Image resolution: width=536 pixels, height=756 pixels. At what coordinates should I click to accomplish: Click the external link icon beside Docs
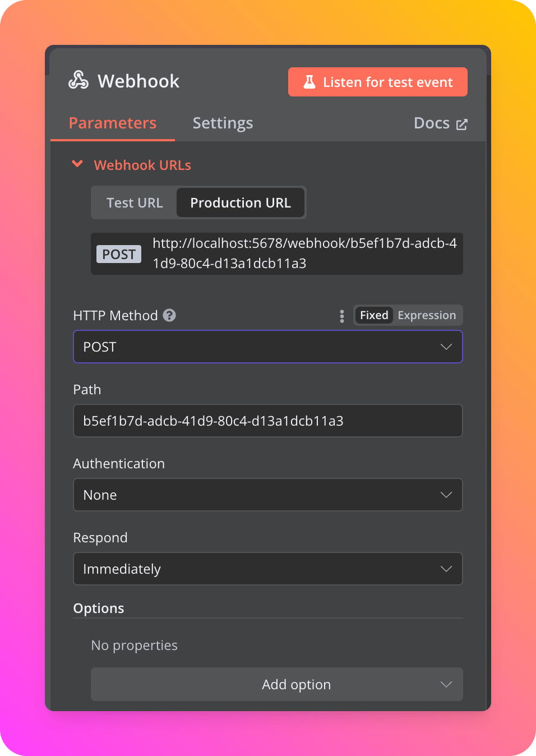click(x=461, y=125)
